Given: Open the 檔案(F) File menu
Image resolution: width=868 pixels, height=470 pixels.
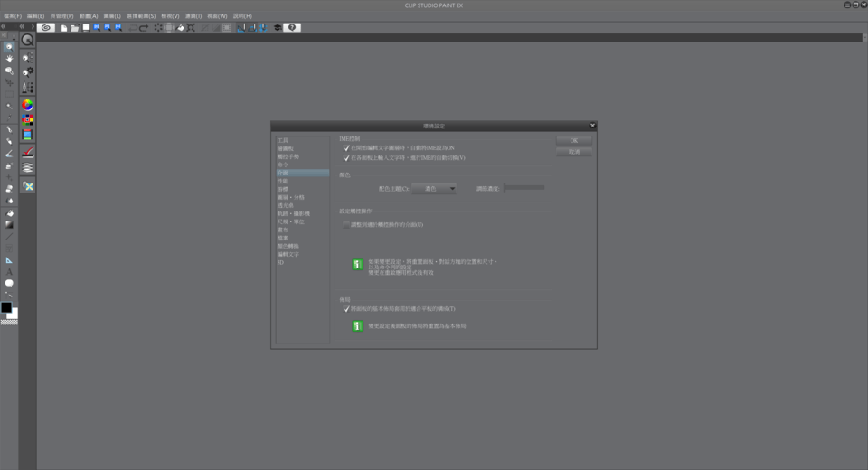Looking at the screenshot, I should pos(12,16).
